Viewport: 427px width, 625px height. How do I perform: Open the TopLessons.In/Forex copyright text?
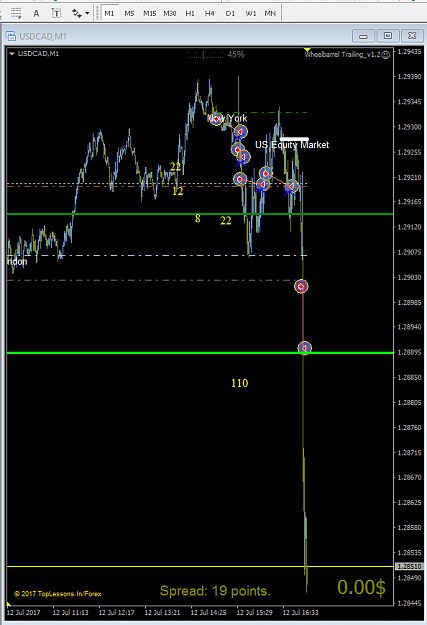click(x=58, y=594)
